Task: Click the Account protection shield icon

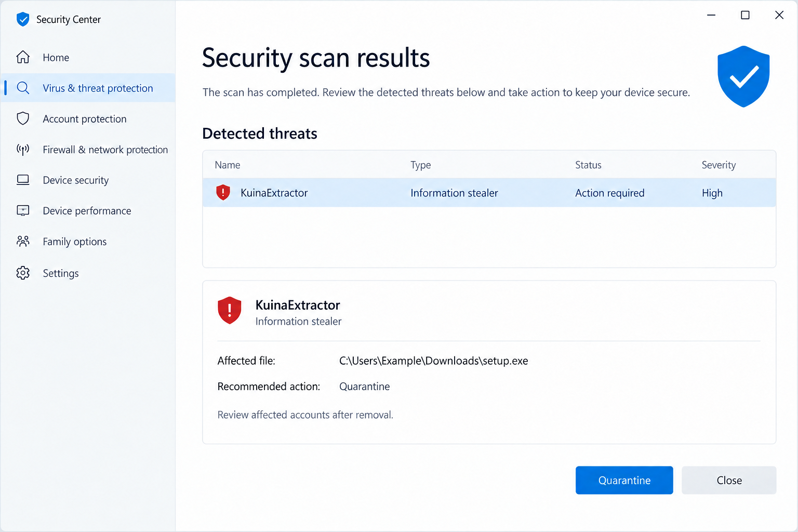Action: click(x=23, y=118)
